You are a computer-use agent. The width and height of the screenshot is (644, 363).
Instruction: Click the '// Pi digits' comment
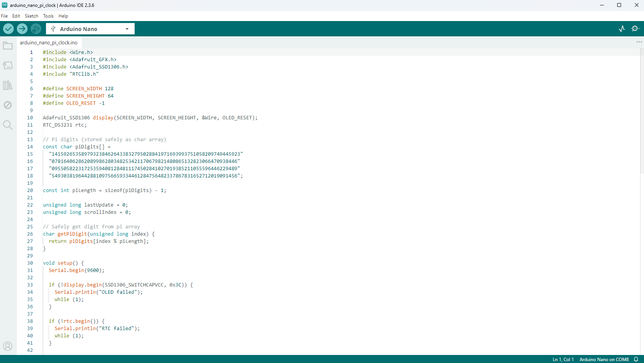[x=104, y=140]
